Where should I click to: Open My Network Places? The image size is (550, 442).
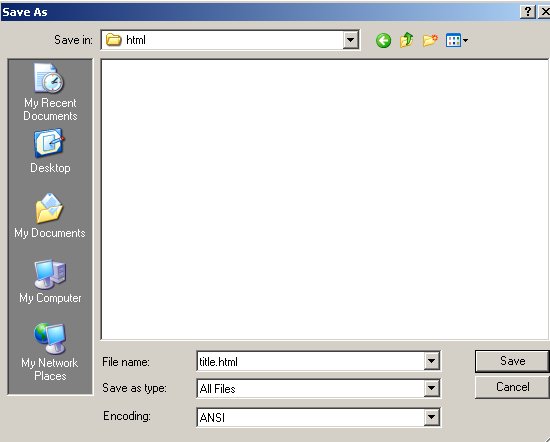point(50,352)
